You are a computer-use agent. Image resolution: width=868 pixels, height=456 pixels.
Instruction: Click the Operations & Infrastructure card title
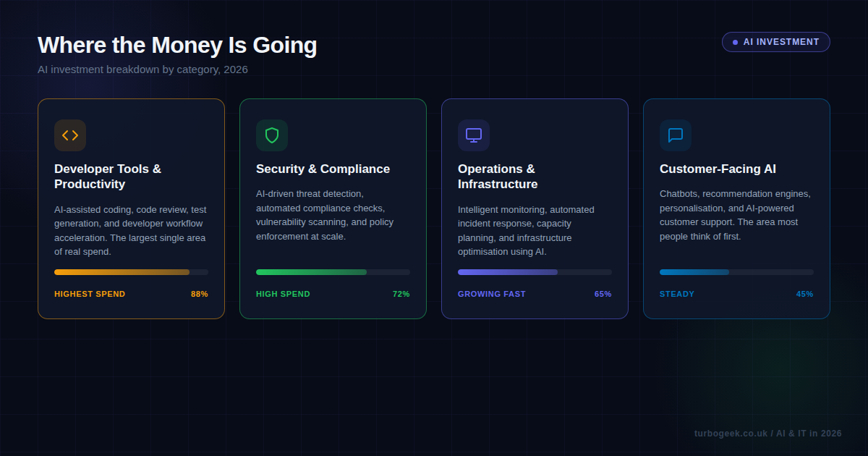click(498, 177)
